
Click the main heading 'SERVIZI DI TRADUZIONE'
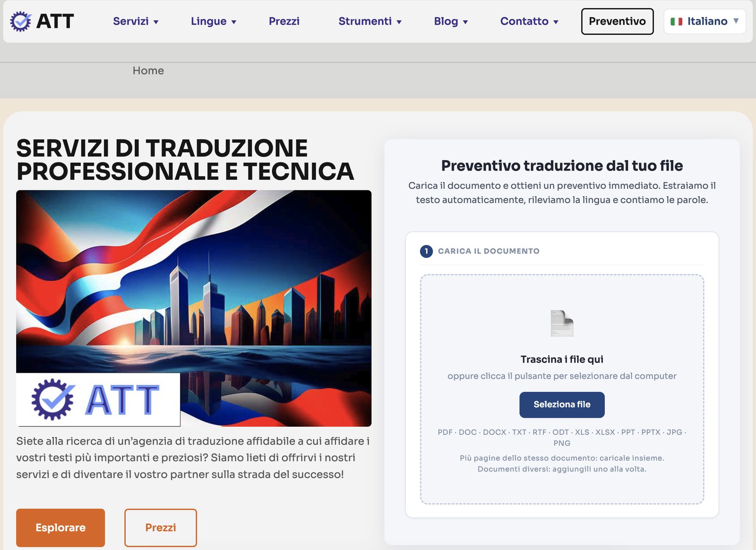coord(185,160)
